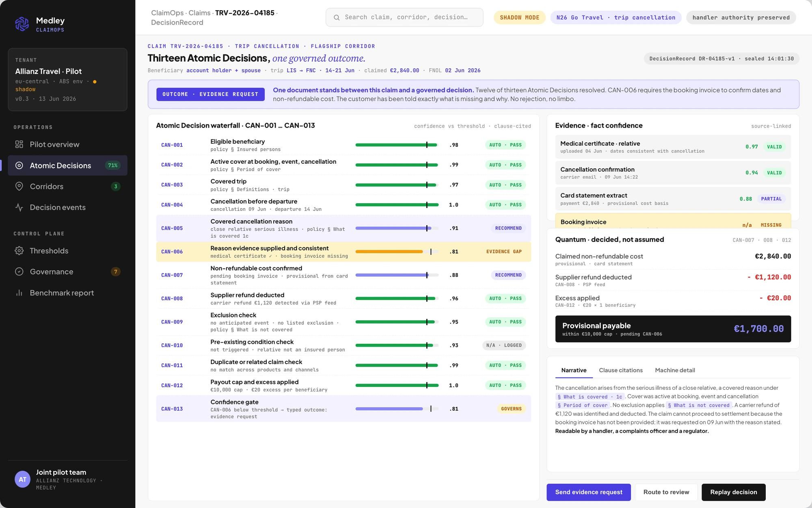This screenshot has height=508, width=812.
Task: Click the Governance count badge 7
Action: pyautogui.click(x=116, y=271)
